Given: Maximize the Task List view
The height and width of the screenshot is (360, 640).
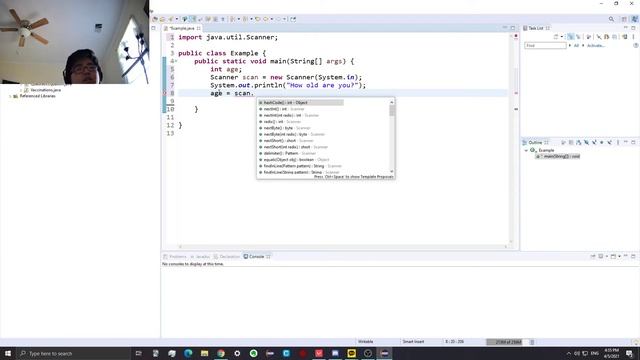Looking at the screenshot, I should (x=633, y=28).
